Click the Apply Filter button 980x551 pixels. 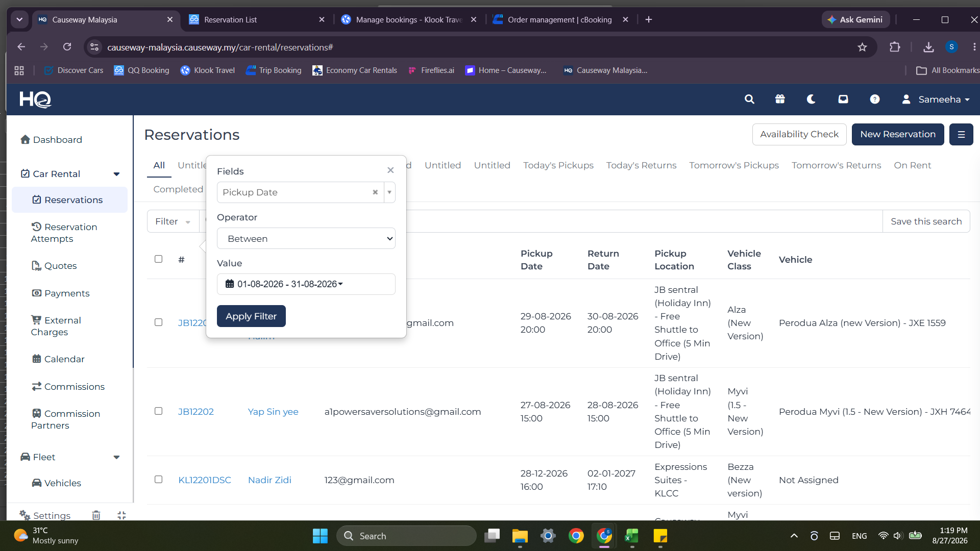click(x=251, y=316)
